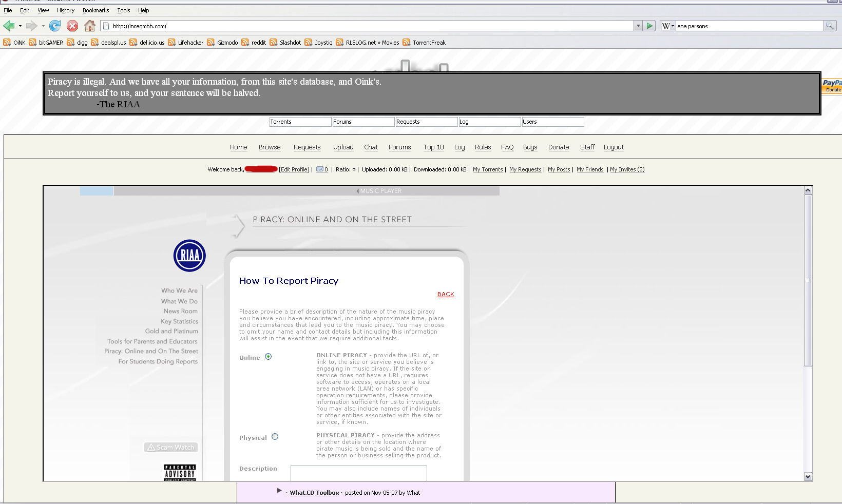Open the Edit Profile link
This screenshot has width=842, height=504.
[294, 169]
